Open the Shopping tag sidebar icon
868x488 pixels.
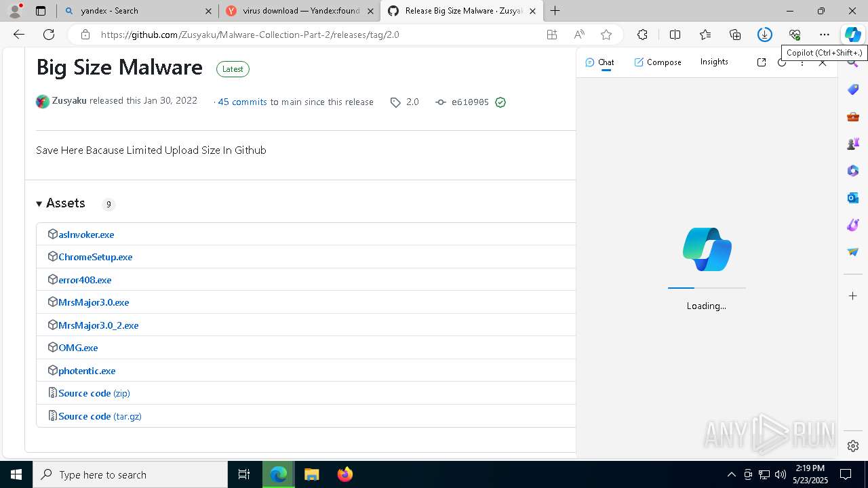853,89
